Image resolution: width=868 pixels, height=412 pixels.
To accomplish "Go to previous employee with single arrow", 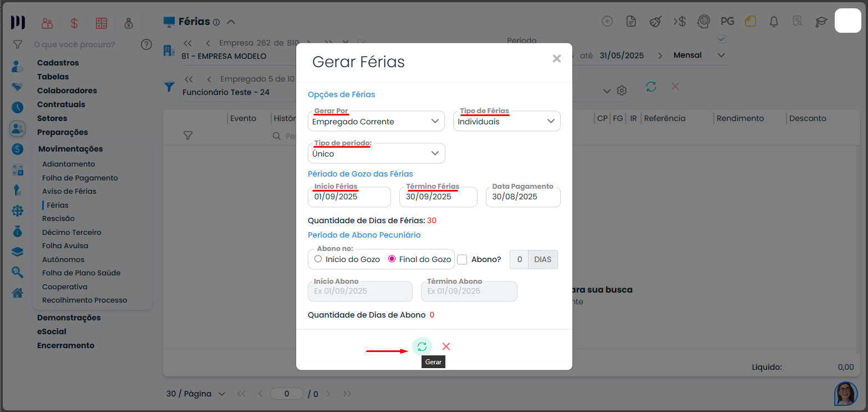I will (x=209, y=79).
